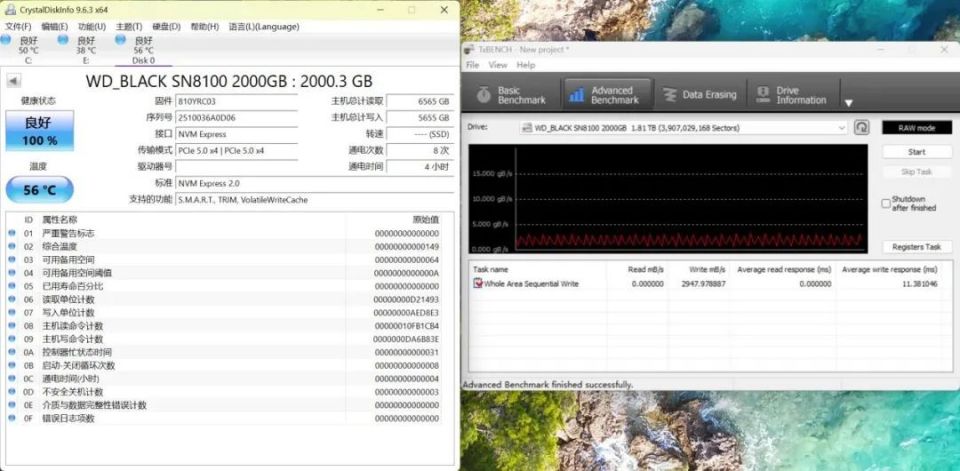The width and height of the screenshot is (960, 471).
Task: Click the 56 °C temperature button
Action: coord(40,190)
